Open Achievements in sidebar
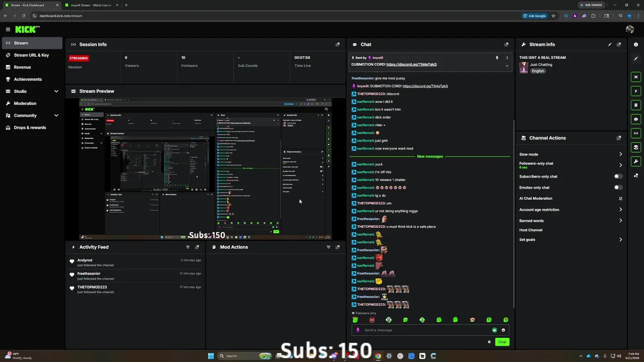 click(32, 79)
